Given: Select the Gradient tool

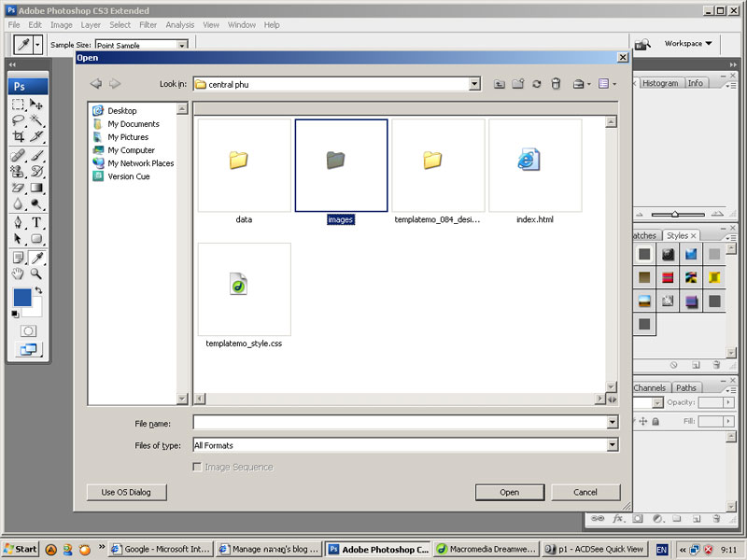Looking at the screenshot, I should 36,188.
